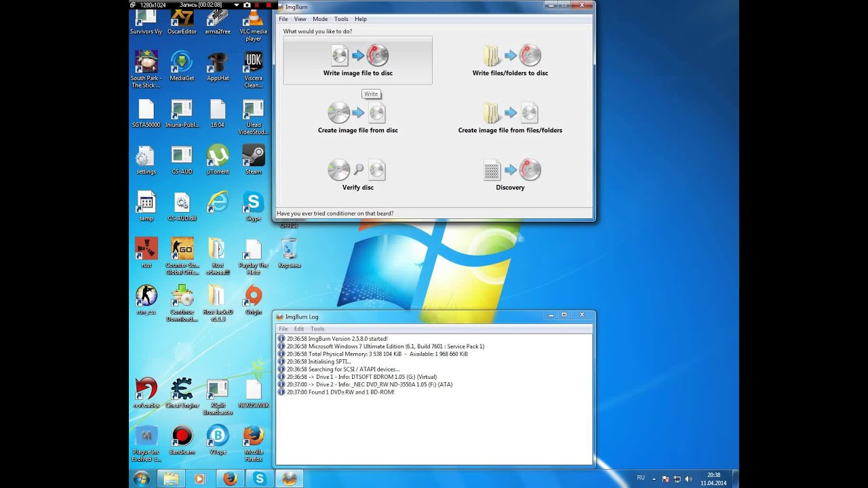
Task: Select the NEXUS.WBK file on desktop
Action: (x=254, y=393)
